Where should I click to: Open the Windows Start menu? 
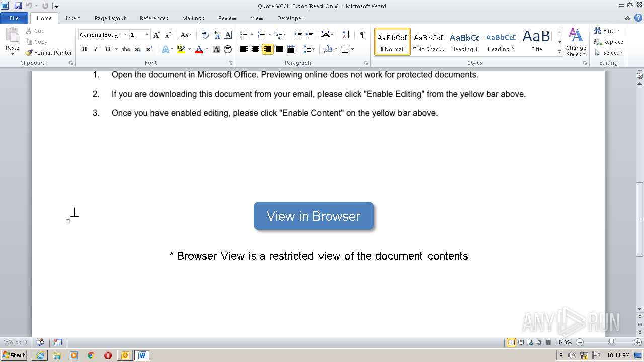(x=14, y=355)
